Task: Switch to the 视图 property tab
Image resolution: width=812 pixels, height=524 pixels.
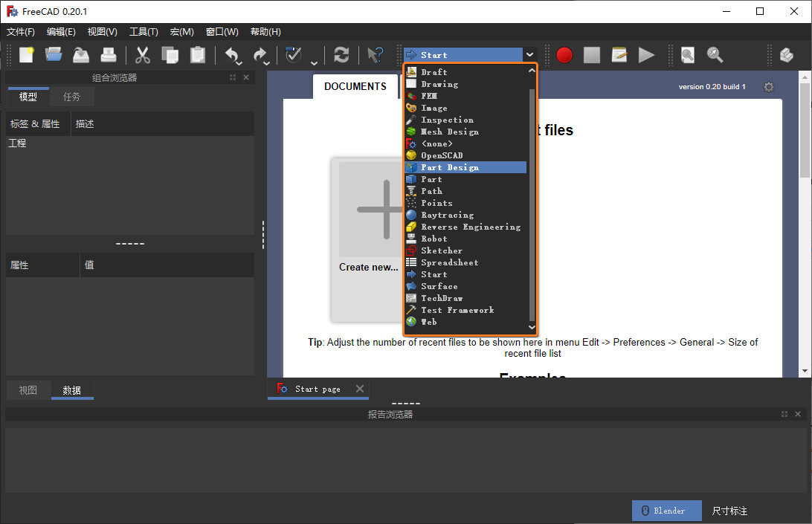Action: coord(28,390)
